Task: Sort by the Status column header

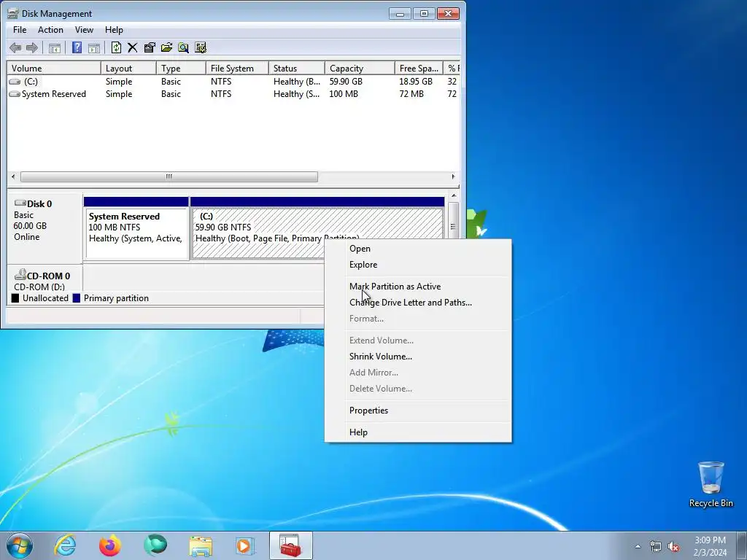Action: point(297,68)
